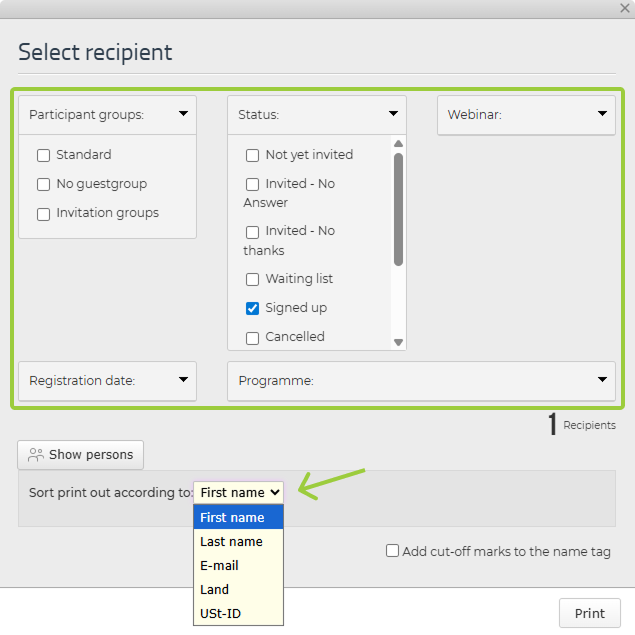Check the Waiting list status
This screenshot has width=635, height=635.
pos(252,279)
